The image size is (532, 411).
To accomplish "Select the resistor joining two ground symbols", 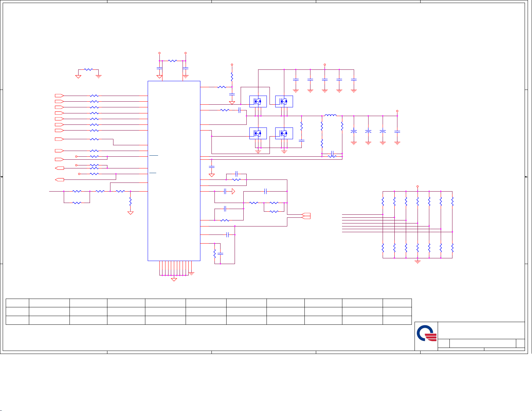I will [88, 70].
